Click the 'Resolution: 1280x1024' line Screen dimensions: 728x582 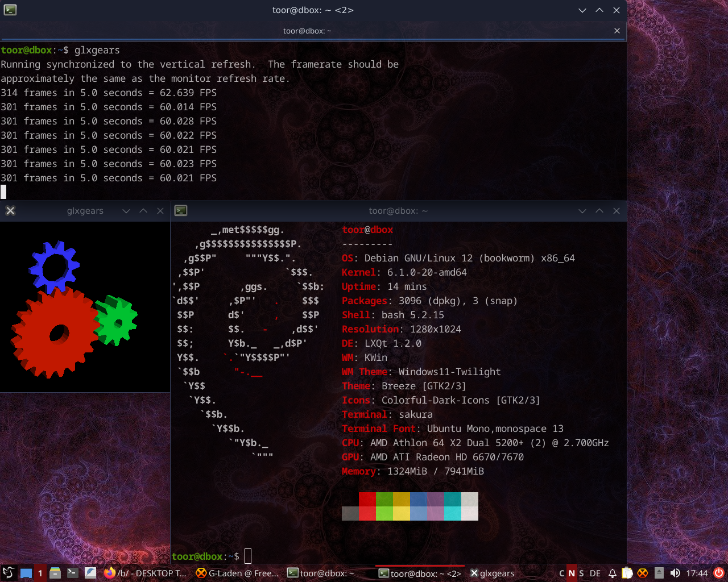(x=402, y=329)
